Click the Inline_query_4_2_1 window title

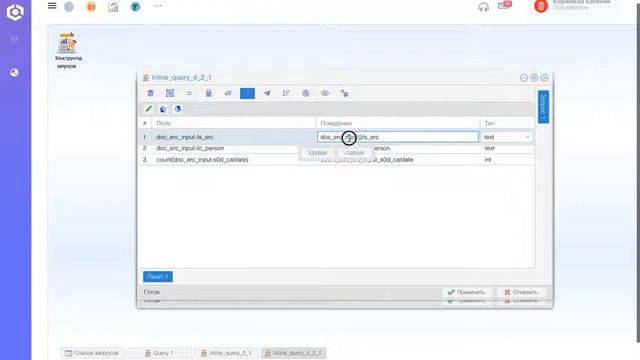181,78
